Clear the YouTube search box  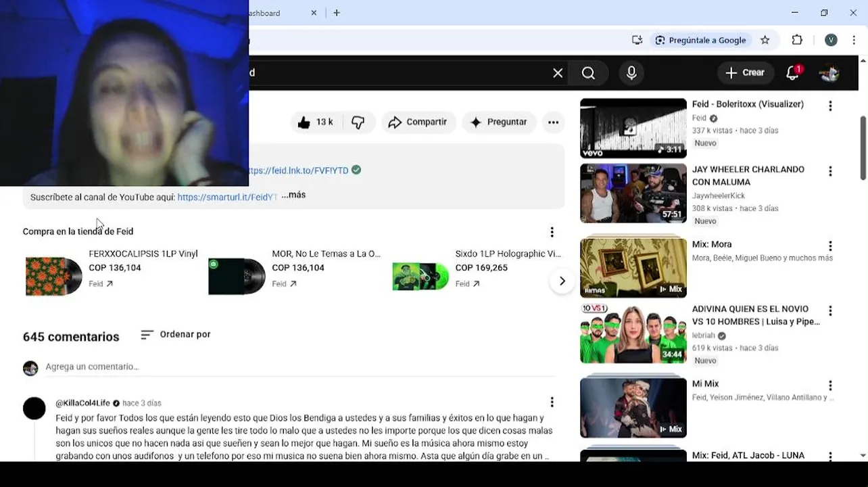coord(558,73)
